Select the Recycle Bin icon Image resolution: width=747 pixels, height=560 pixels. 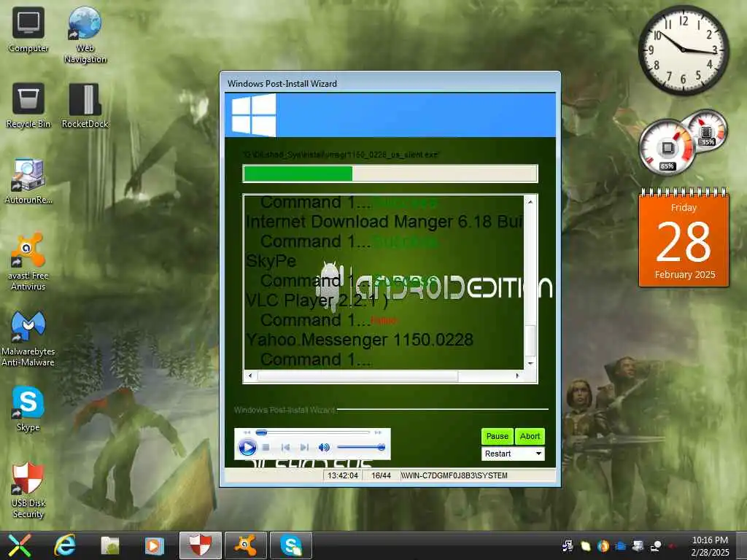tap(28, 105)
